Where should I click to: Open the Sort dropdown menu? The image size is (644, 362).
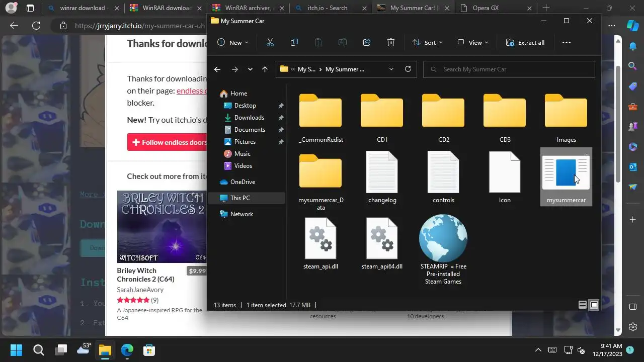click(x=428, y=43)
